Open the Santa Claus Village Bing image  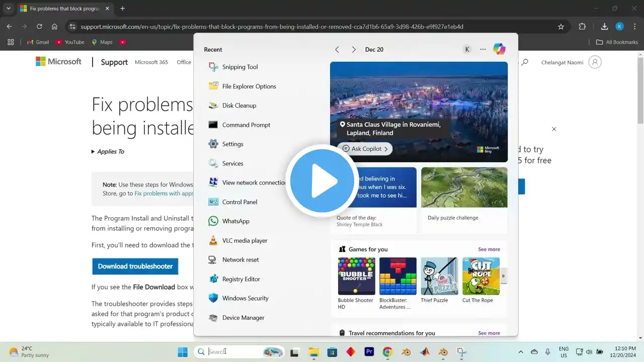pyautogui.click(x=419, y=112)
